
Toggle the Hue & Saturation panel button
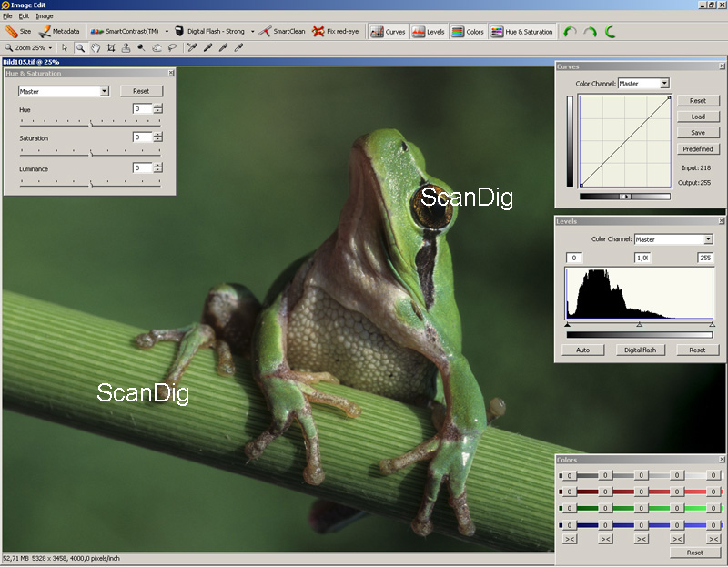pyautogui.click(x=521, y=32)
